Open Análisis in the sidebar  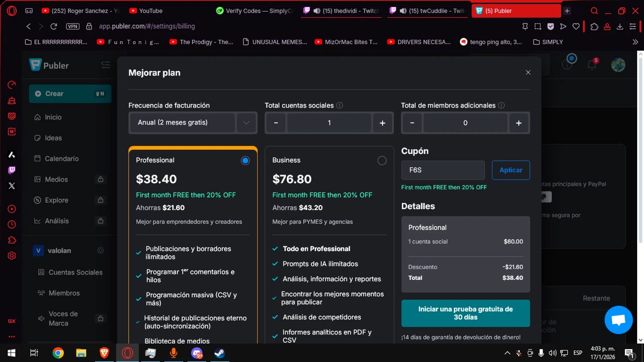point(57,221)
